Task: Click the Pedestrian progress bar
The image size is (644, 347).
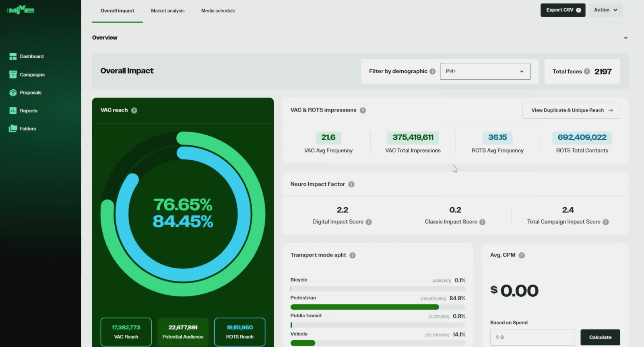Action: [x=378, y=307]
